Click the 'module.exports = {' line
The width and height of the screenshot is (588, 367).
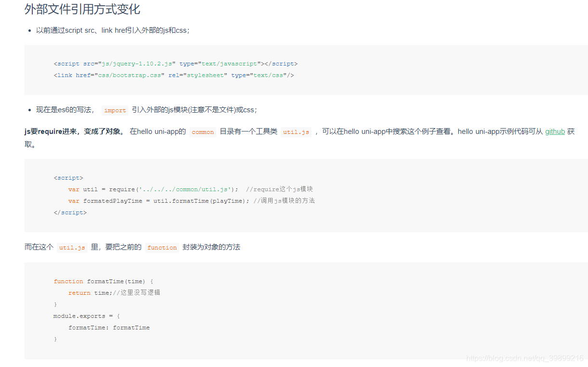tap(87, 316)
